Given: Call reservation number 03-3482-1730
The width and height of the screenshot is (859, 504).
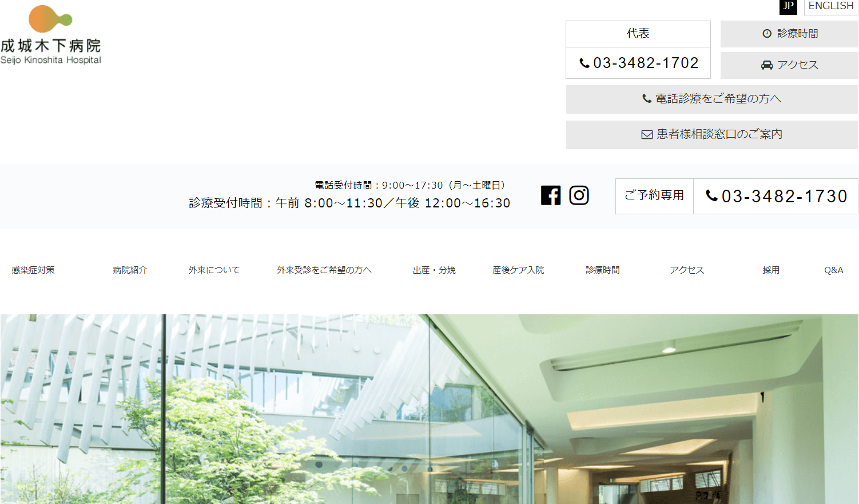Looking at the screenshot, I should tap(776, 197).
